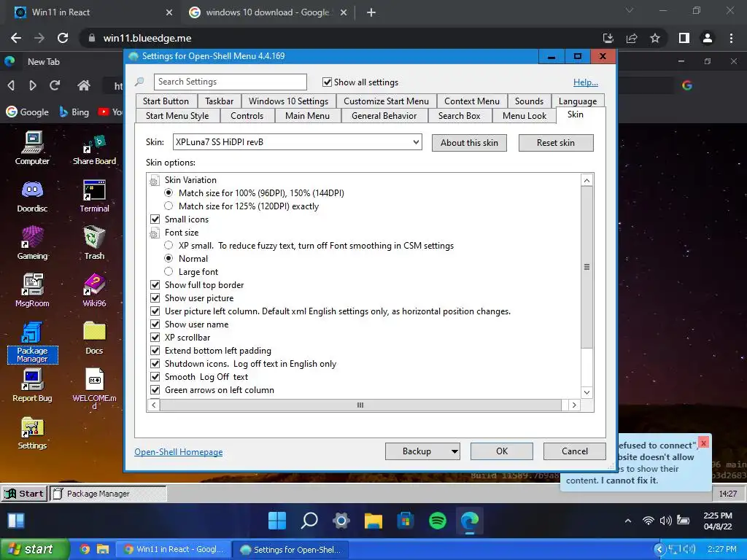The width and height of the screenshot is (747, 560).
Task: Open the Search Box tab
Action: coord(460,116)
